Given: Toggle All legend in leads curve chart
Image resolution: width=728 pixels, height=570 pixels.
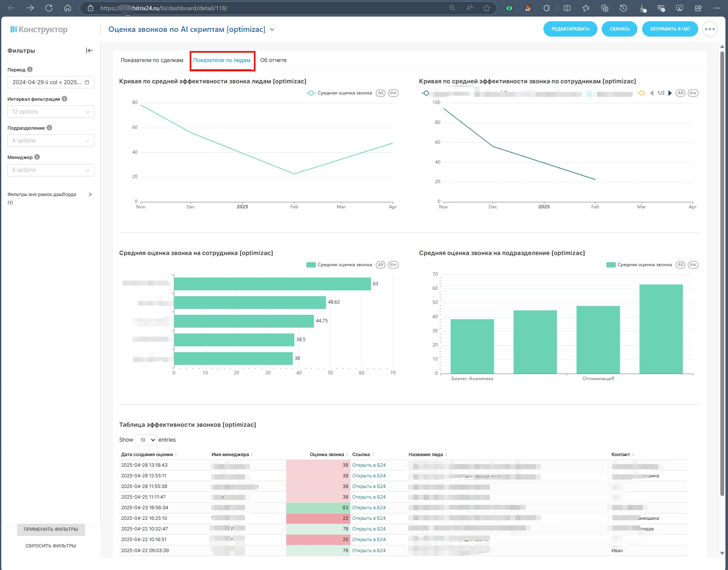Looking at the screenshot, I should tap(381, 93).
